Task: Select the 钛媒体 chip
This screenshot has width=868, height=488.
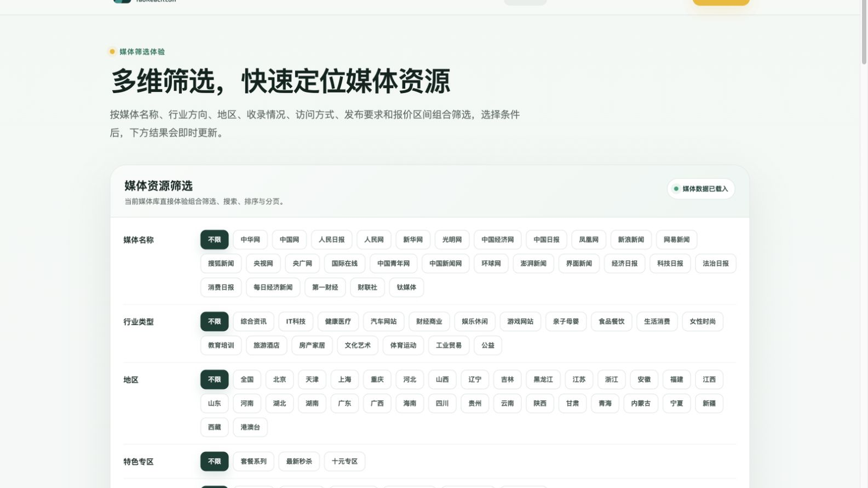Action: 406,287
